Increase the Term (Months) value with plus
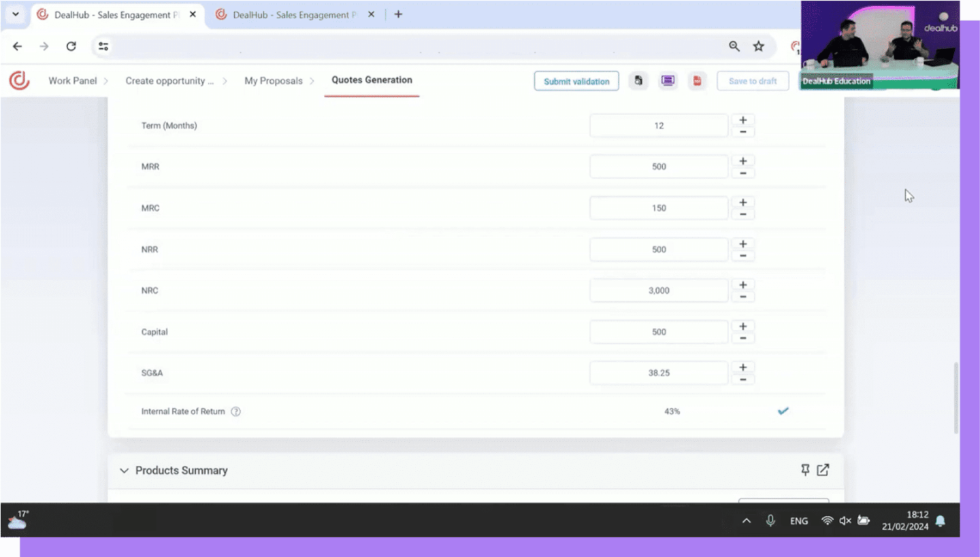Screen dimensions: 980x557 pyautogui.click(x=742, y=120)
